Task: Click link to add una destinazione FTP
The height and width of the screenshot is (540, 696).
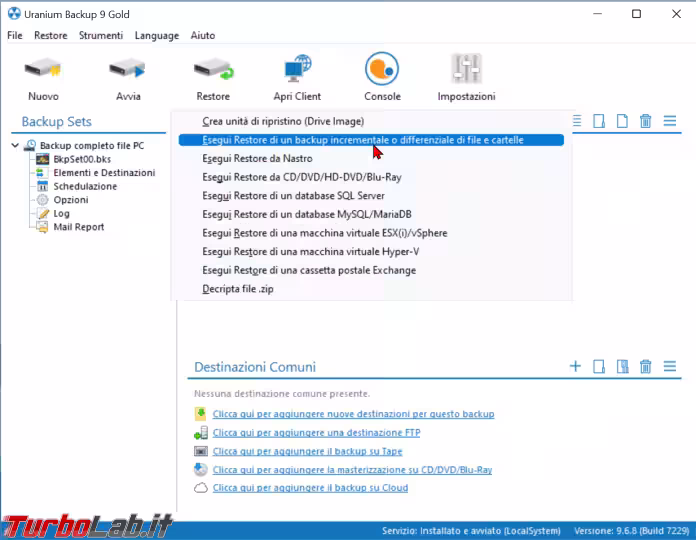Action: 316,433
